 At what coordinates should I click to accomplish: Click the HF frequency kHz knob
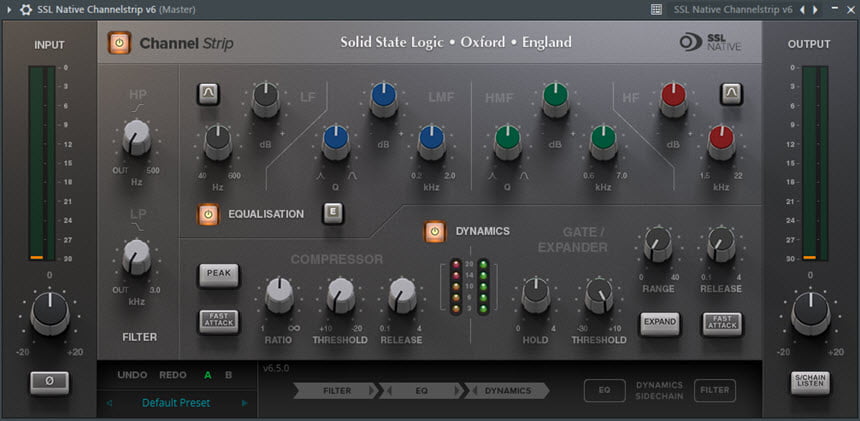tap(721, 141)
